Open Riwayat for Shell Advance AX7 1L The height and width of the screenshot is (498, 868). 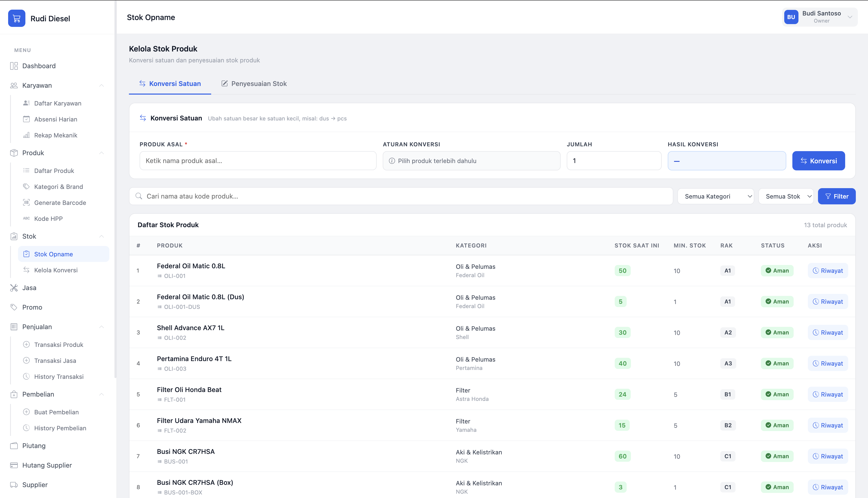pyautogui.click(x=828, y=332)
